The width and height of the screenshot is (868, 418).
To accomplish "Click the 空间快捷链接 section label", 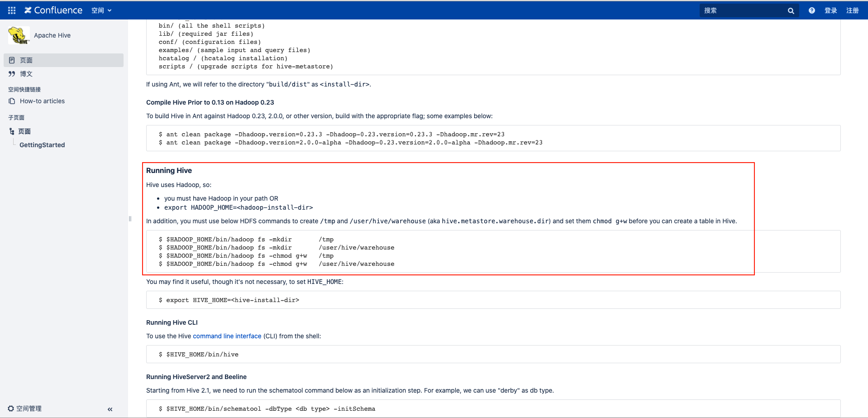I will (x=24, y=90).
